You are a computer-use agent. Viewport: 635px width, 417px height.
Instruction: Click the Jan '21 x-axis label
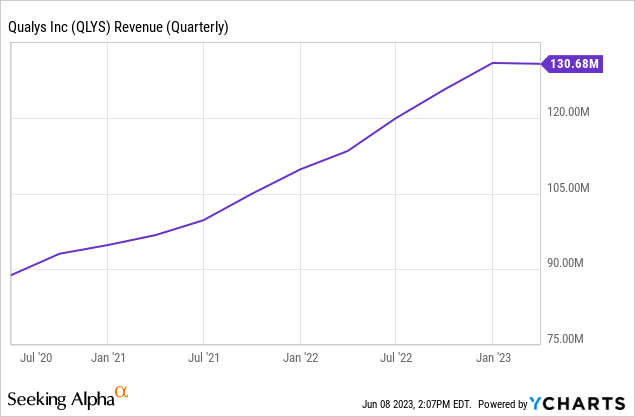pos(108,357)
